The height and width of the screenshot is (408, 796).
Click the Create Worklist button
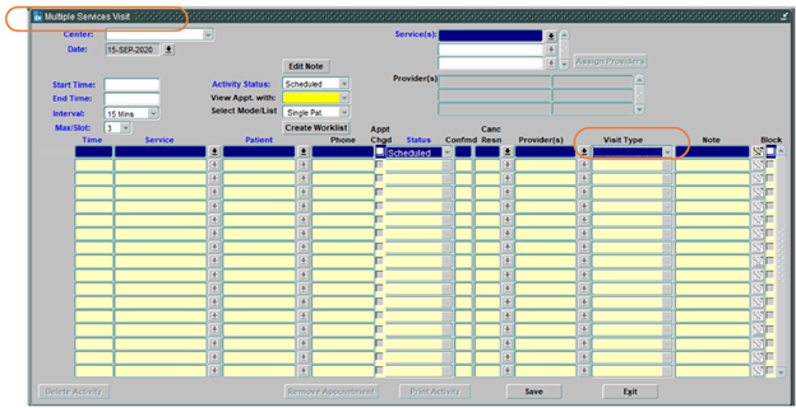[316, 128]
